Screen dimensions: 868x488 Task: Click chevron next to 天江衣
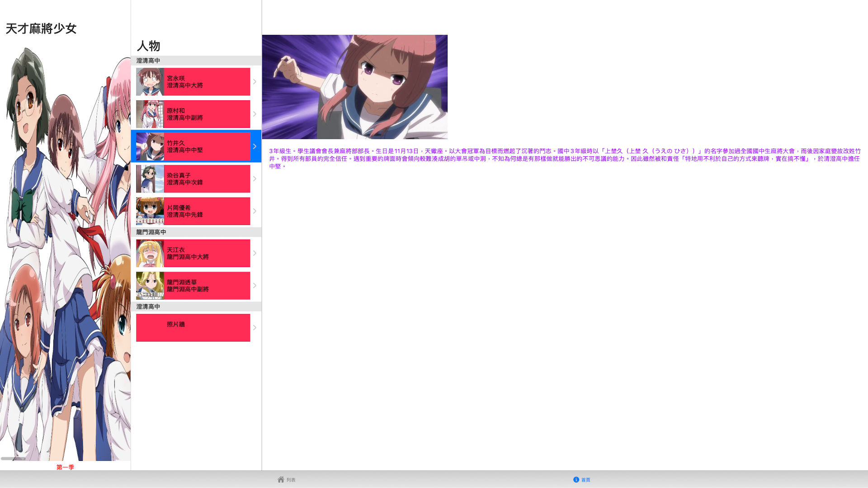point(255,253)
